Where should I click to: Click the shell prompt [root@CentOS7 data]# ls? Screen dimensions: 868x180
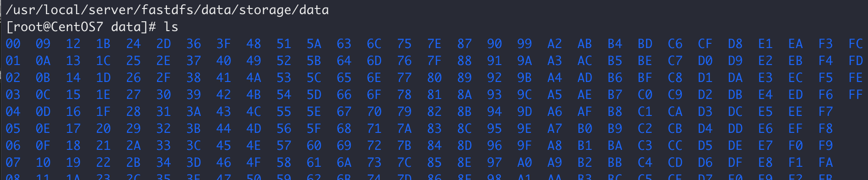[x=92, y=27]
